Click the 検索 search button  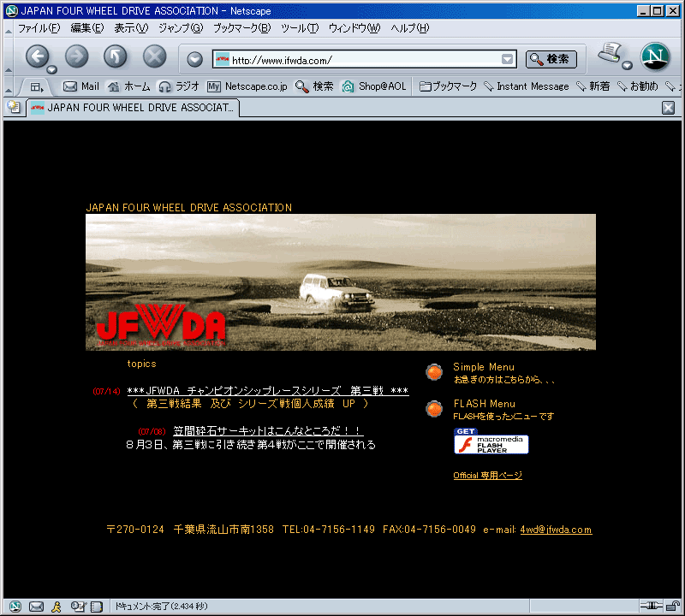click(x=551, y=59)
